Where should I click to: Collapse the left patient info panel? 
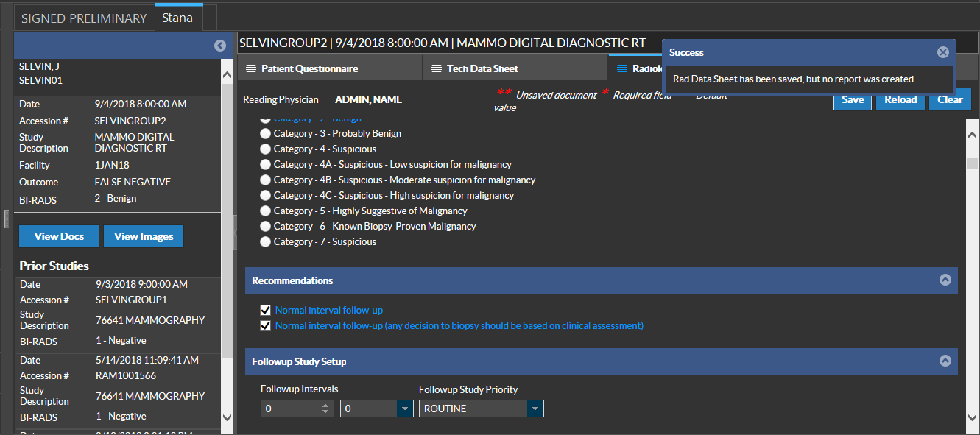tap(219, 46)
